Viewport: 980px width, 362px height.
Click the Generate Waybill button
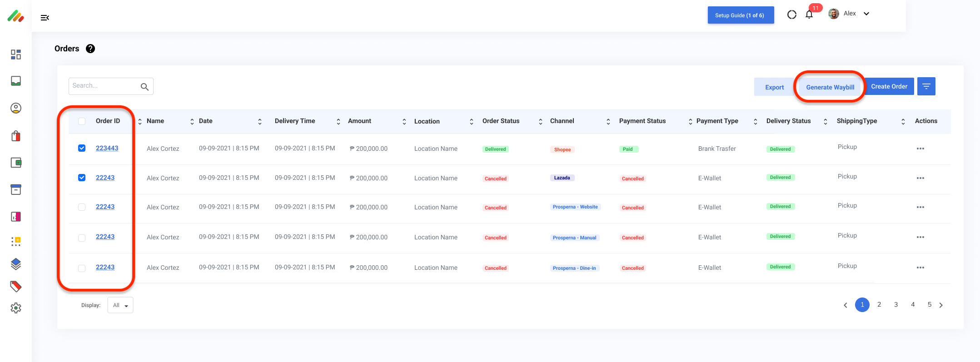coord(830,87)
